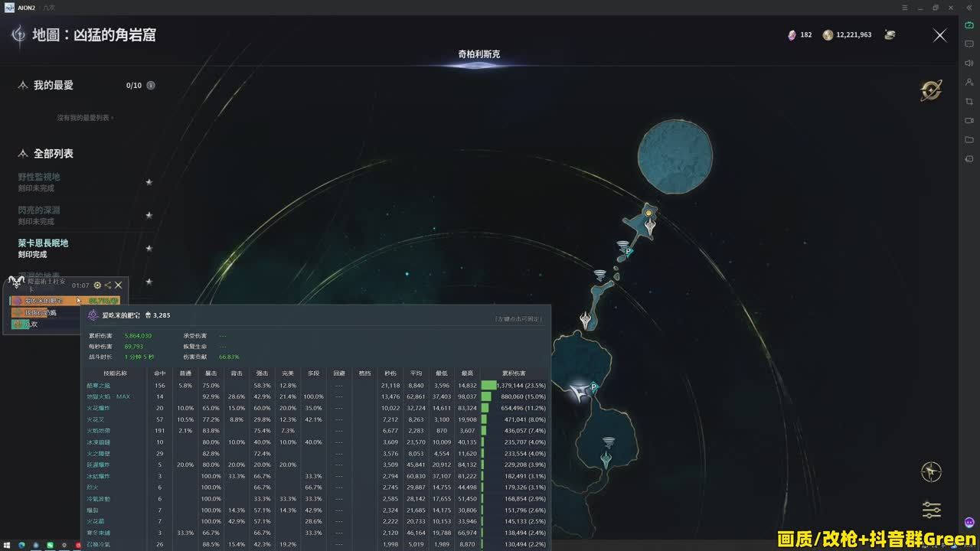Sort table by 累积伤害 column header
980x551 pixels.
(x=514, y=373)
